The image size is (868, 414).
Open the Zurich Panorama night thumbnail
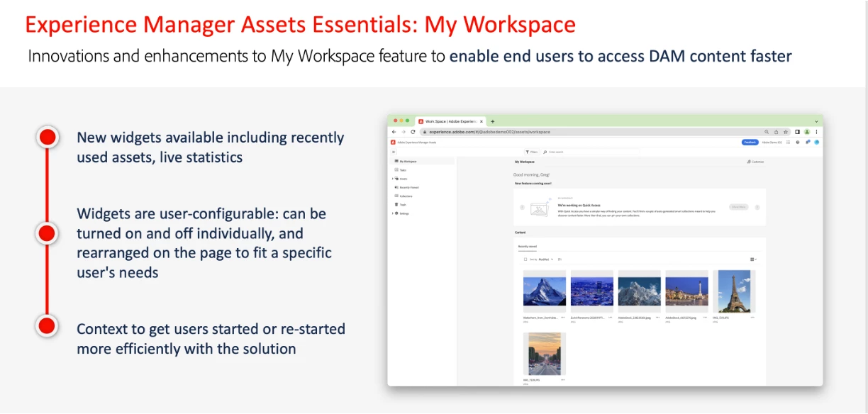[x=592, y=291]
